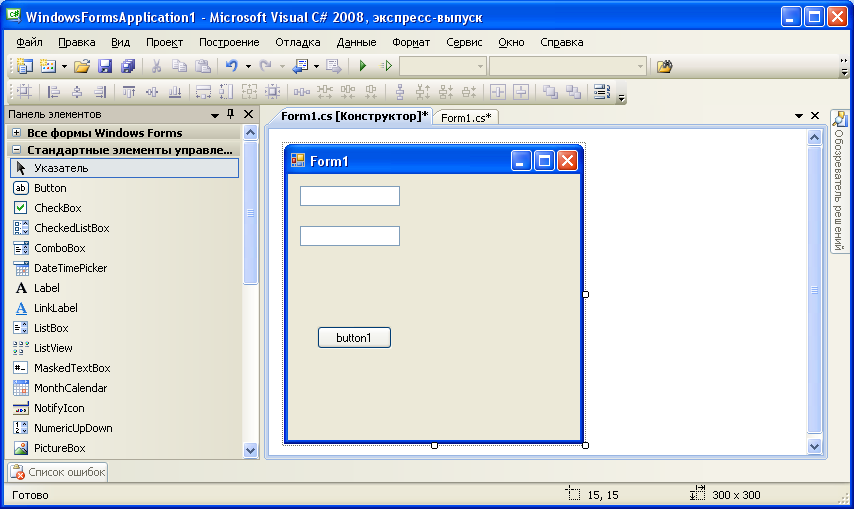Click the Send to Back icon
The image size is (854, 509).
(573, 92)
